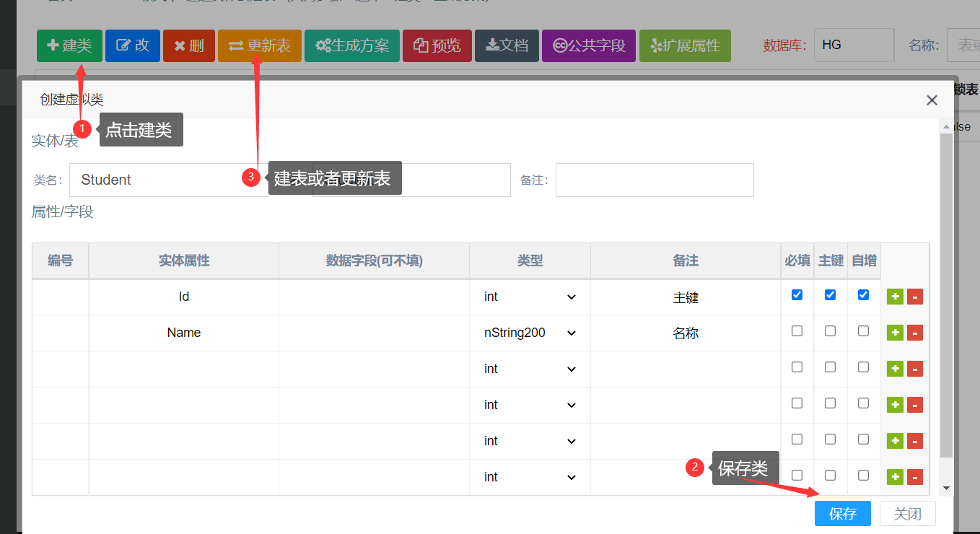Expand the nString200 type dropdown
Viewport: 980px width, 534px height.
point(530,333)
